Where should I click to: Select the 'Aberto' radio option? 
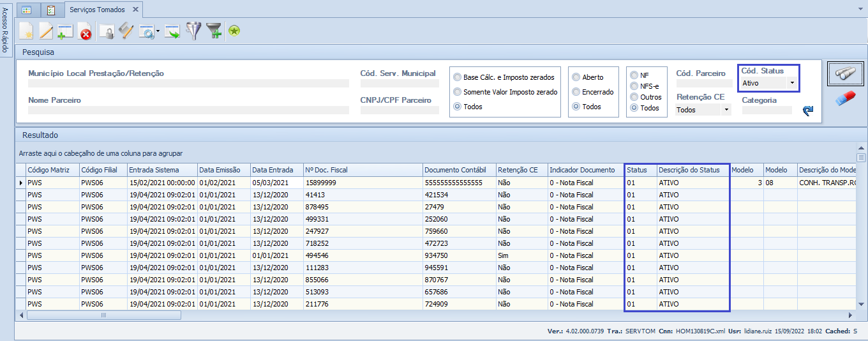pyautogui.click(x=576, y=77)
